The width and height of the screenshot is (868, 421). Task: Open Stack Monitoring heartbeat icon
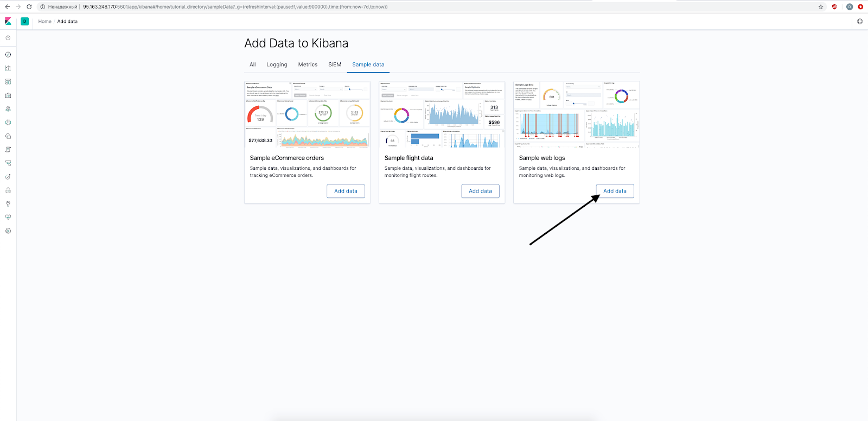coord(8,218)
